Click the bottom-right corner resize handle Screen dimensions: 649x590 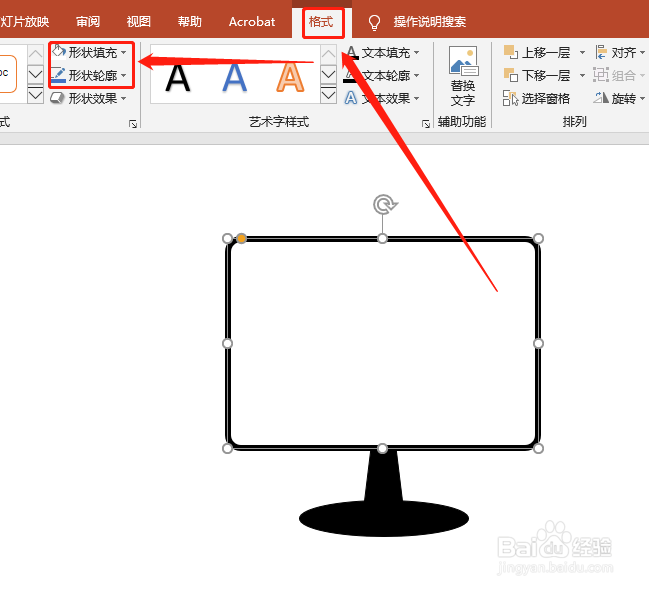[x=538, y=448]
